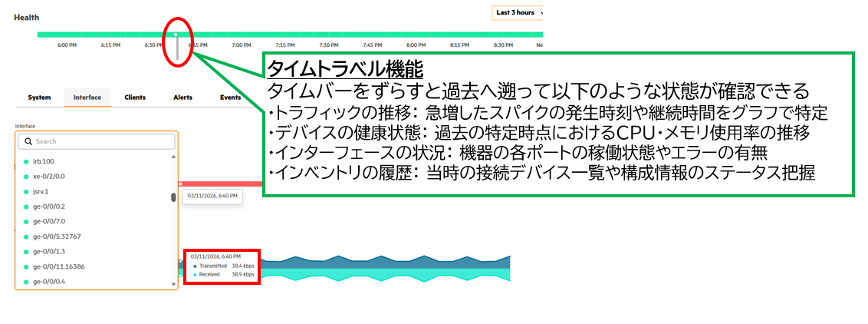The height and width of the screenshot is (324, 868).
Task: Open the Last 3 hours time range dropdown
Action: [518, 13]
